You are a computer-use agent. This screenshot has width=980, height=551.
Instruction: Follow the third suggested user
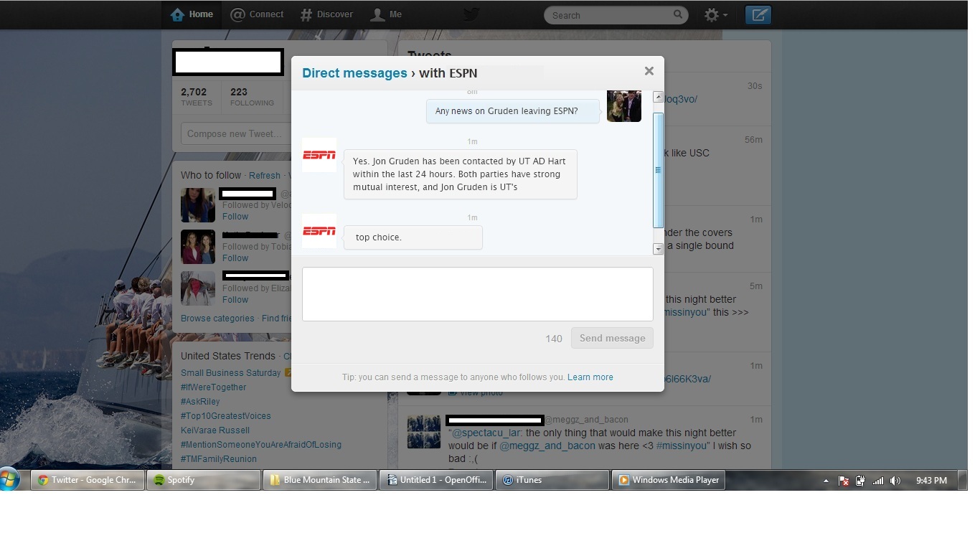tap(235, 299)
